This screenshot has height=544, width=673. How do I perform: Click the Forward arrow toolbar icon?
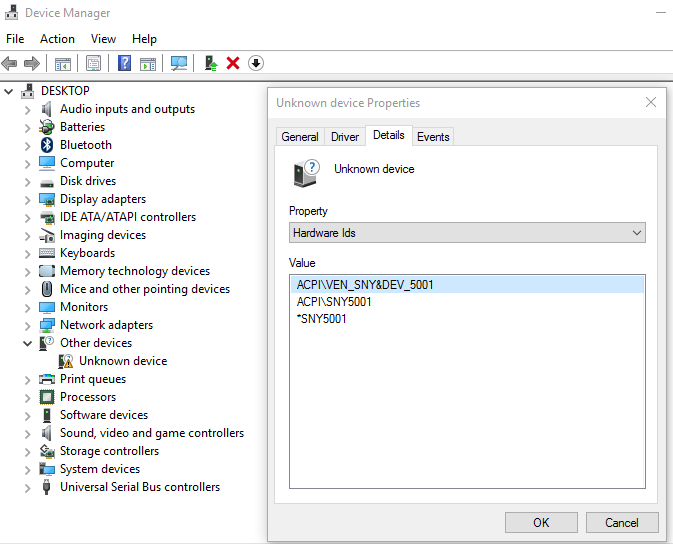click(31, 64)
